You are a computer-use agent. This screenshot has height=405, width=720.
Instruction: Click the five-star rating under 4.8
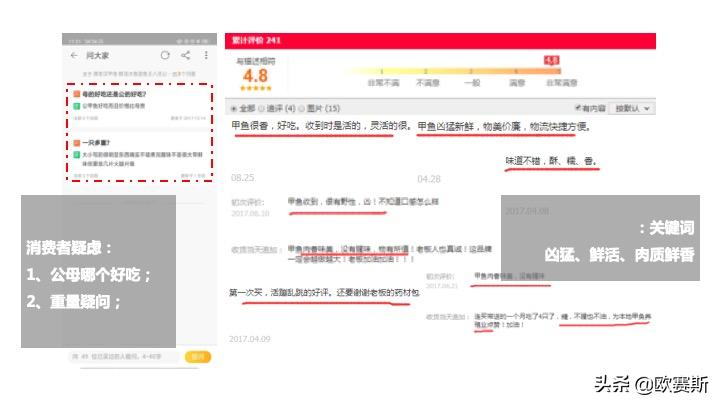tap(255, 88)
